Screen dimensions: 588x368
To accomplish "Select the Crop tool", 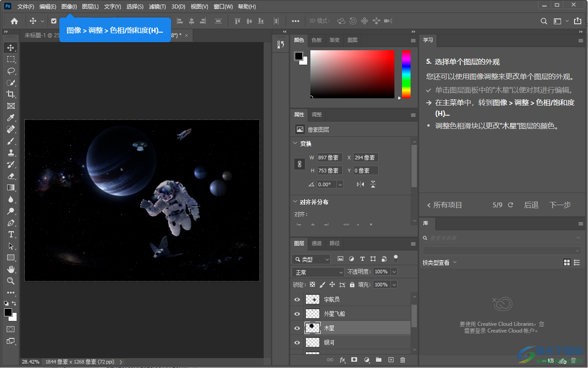I will (x=10, y=94).
